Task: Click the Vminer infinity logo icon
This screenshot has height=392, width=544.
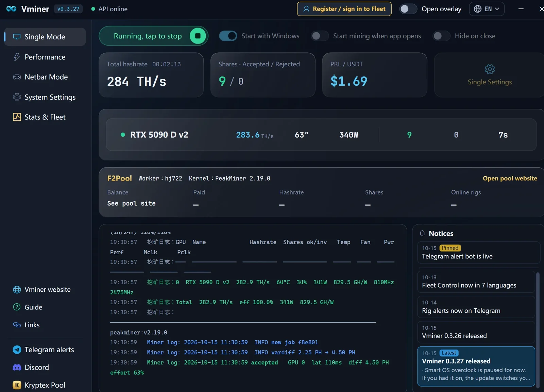Action: [x=11, y=9]
